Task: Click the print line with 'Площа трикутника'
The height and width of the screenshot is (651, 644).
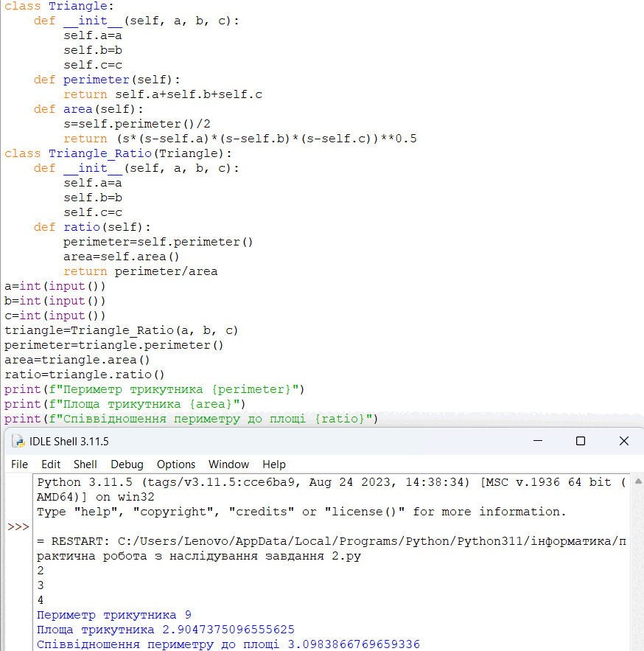Action: pos(125,404)
